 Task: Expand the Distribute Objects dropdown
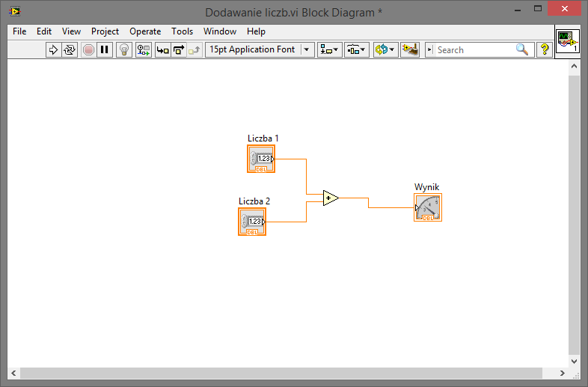356,50
